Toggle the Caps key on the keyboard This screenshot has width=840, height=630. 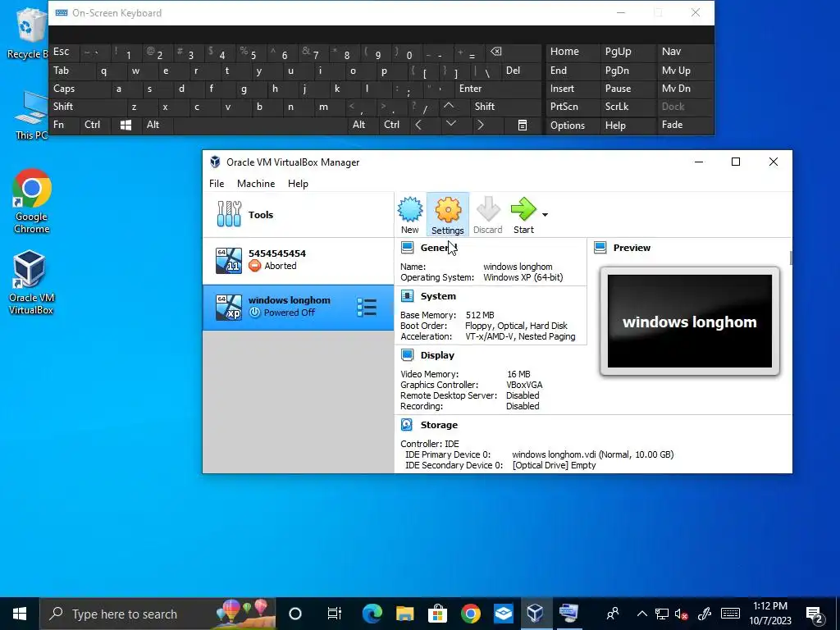tap(79, 89)
